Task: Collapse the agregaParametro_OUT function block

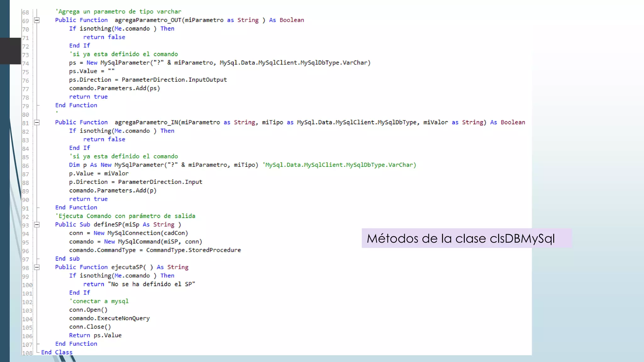Action: coord(37,20)
